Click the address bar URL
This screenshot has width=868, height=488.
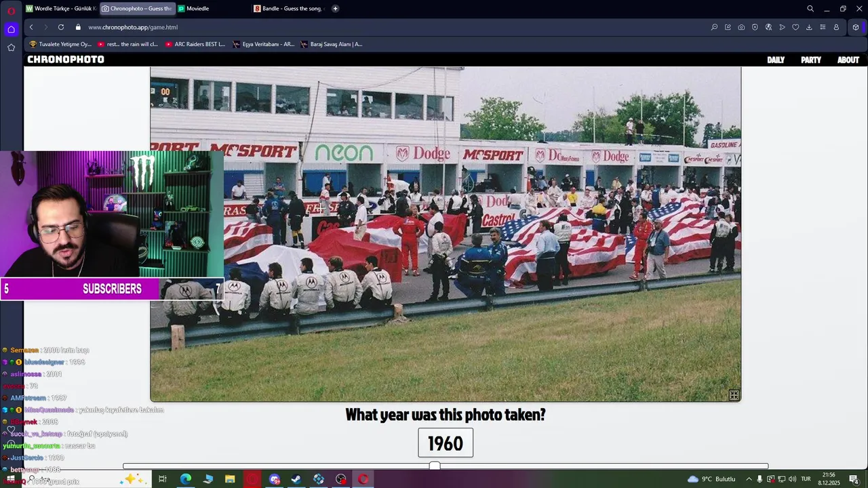point(133,27)
